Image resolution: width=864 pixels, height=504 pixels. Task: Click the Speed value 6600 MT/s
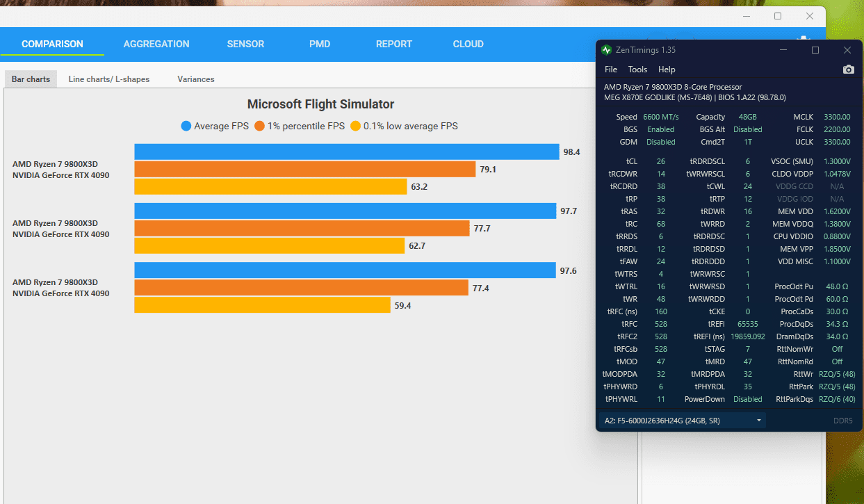pyautogui.click(x=661, y=117)
